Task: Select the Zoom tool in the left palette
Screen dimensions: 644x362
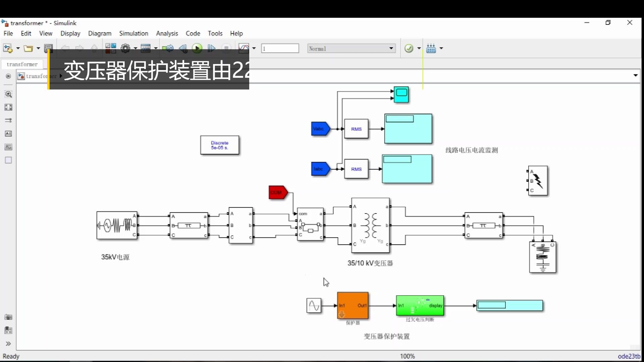Action: pos(8,94)
